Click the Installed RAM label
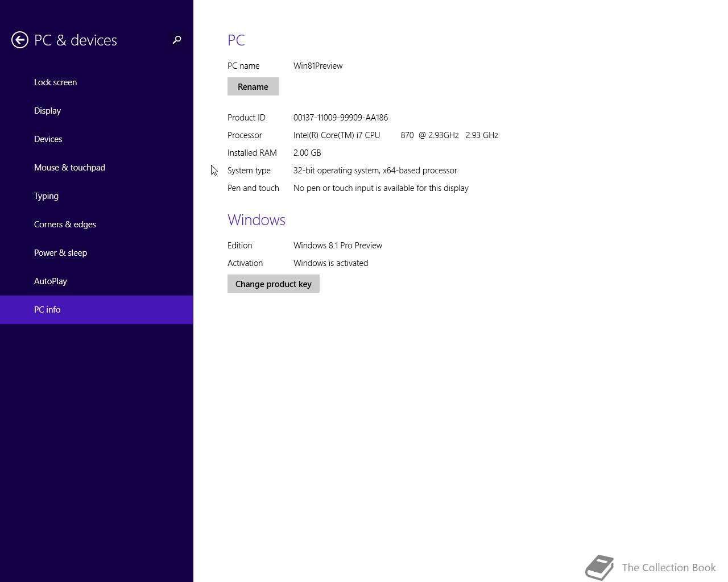The height and width of the screenshot is (582, 728). coord(252,153)
